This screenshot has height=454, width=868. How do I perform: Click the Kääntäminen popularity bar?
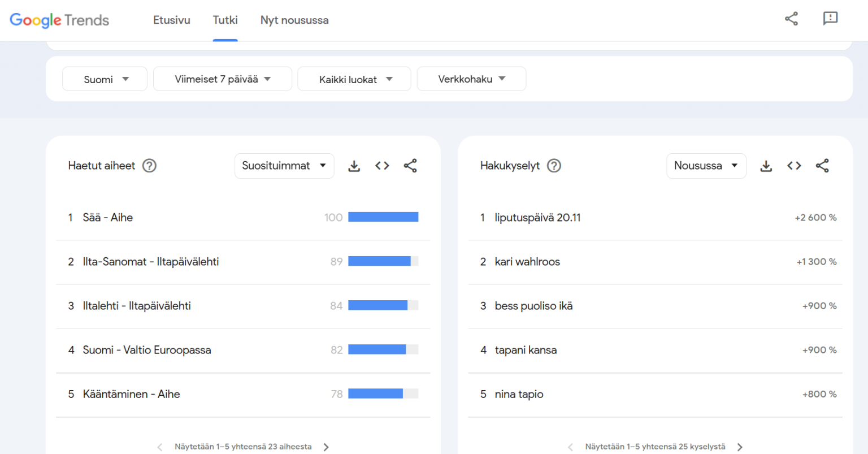(x=383, y=394)
